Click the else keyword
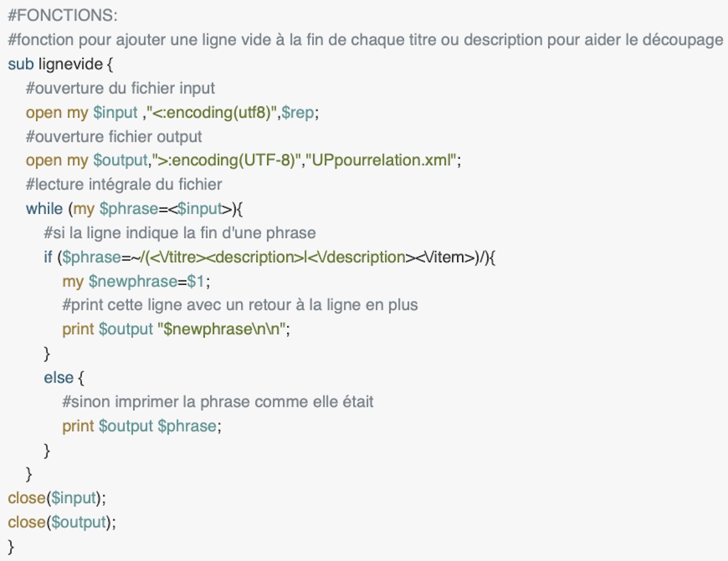 point(59,378)
